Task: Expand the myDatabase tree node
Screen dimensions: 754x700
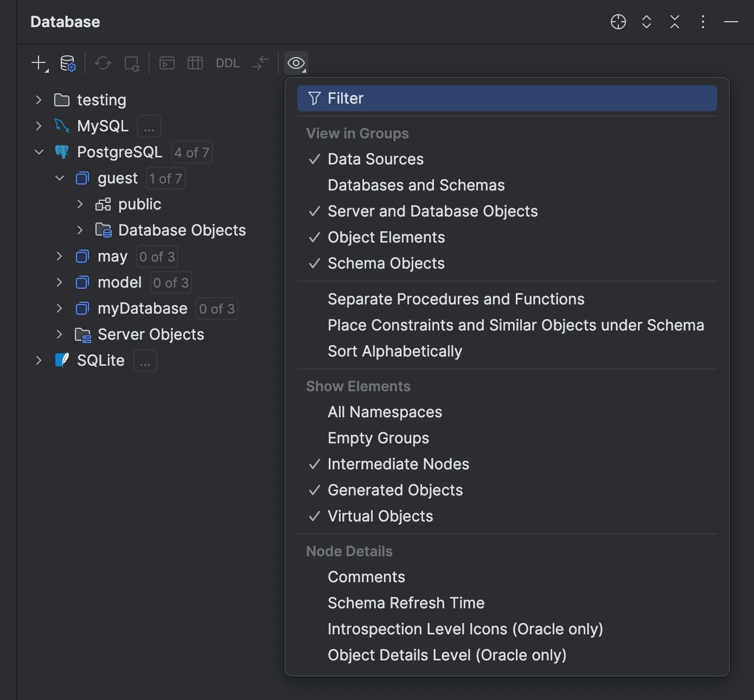Action: coord(59,308)
